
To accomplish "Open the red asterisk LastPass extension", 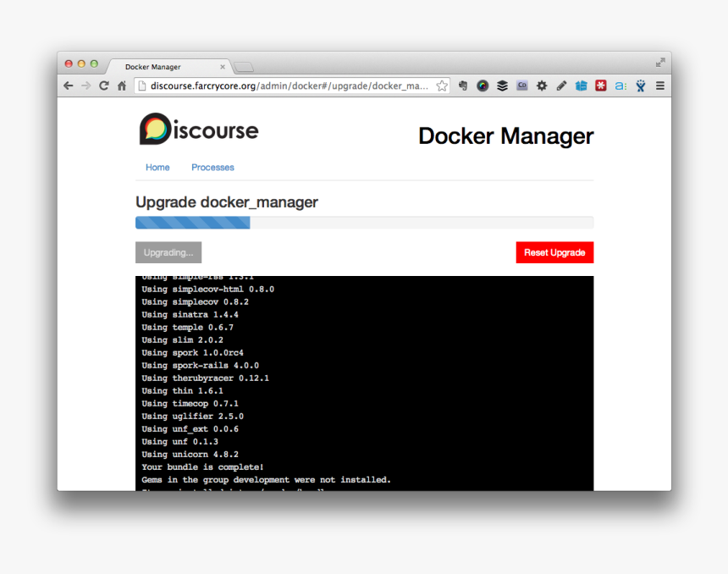I will [x=601, y=86].
